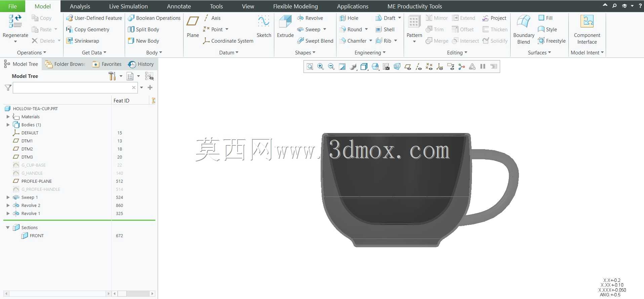The height and width of the screenshot is (299, 644).
Task: Select the FRONT section in tree
Action: click(33, 236)
